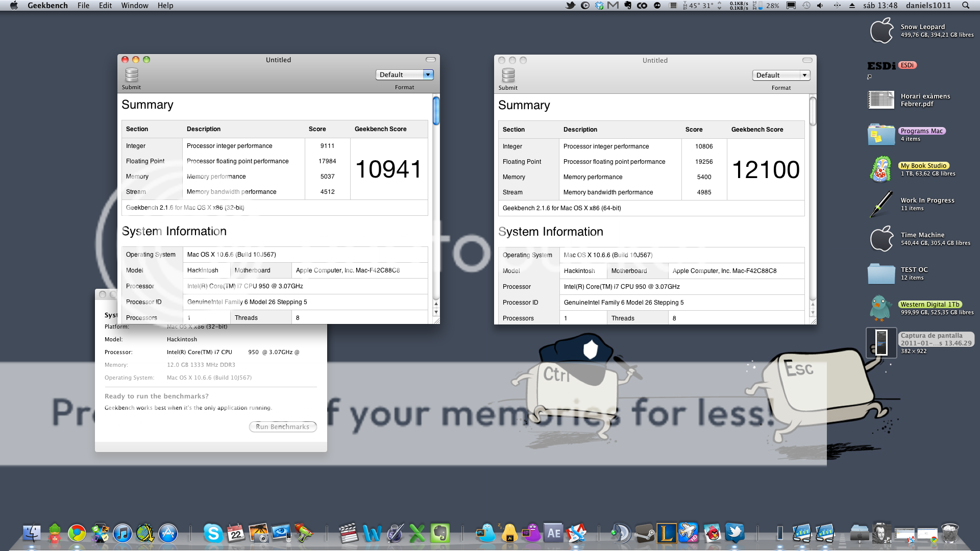Image resolution: width=980 pixels, height=551 pixels.
Task: Open the Window menu
Action: point(135,5)
